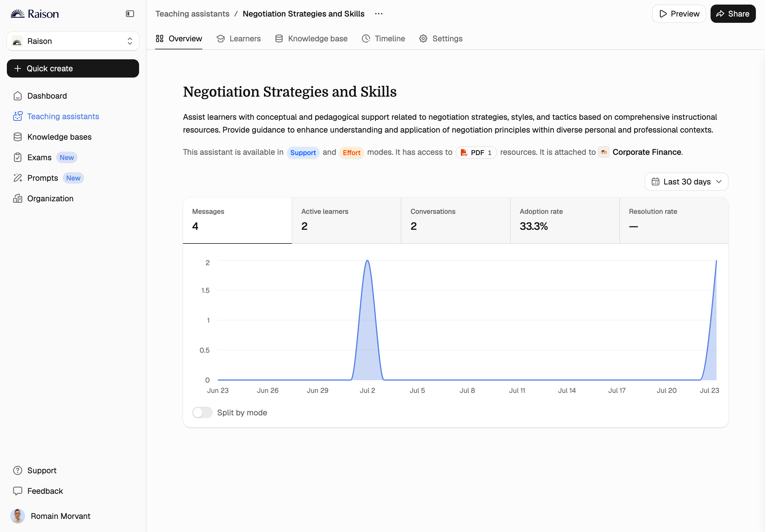Click the Support question mark icon
This screenshot has height=532, width=765.
click(18, 470)
